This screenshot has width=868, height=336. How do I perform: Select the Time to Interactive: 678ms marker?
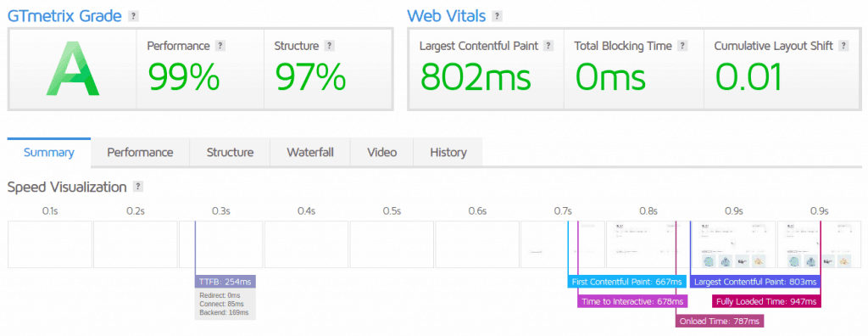pos(632,301)
